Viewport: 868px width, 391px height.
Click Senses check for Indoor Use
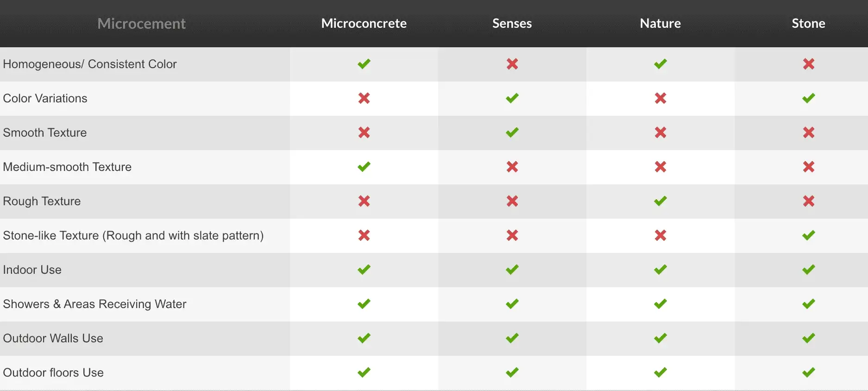coord(512,270)
